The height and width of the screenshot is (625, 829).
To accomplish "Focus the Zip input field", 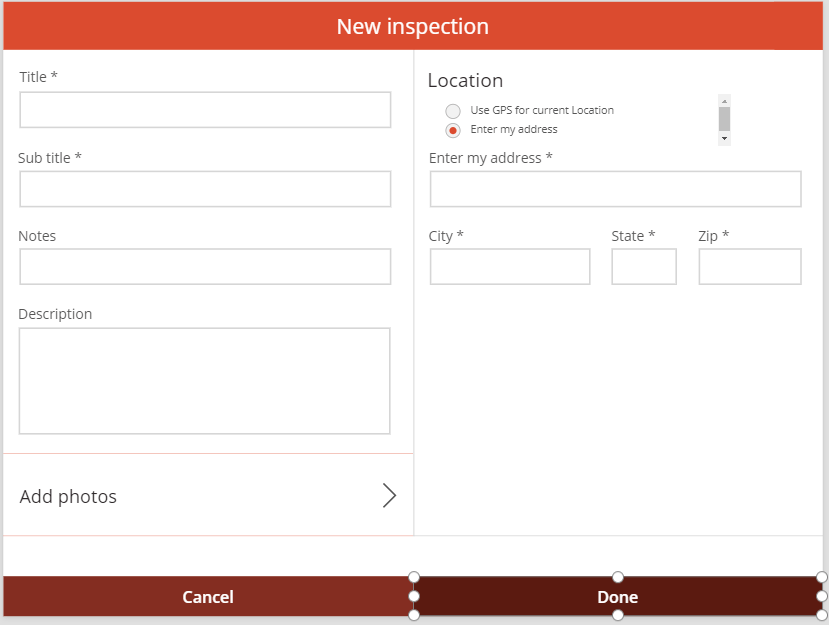I will click(x=750, y=266).
